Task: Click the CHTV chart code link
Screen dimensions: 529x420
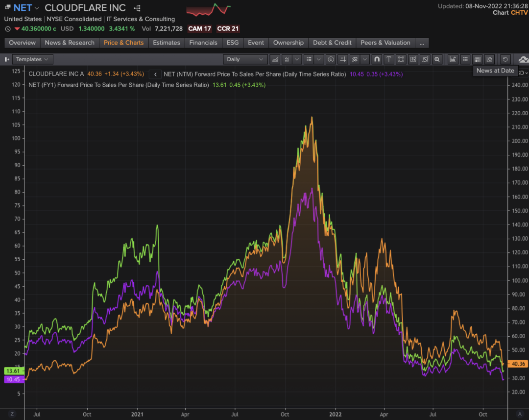Action: pos(519,13)
